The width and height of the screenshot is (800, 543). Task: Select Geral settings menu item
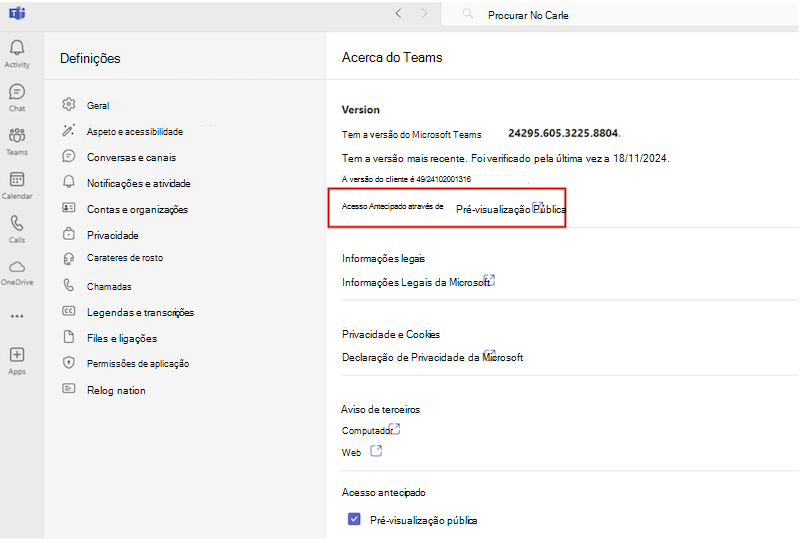(x=98, y=106)
